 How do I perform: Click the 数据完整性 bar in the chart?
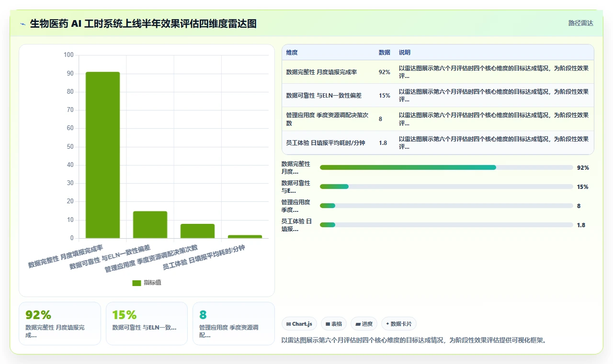pyautogui.click(x=102, y=155)
